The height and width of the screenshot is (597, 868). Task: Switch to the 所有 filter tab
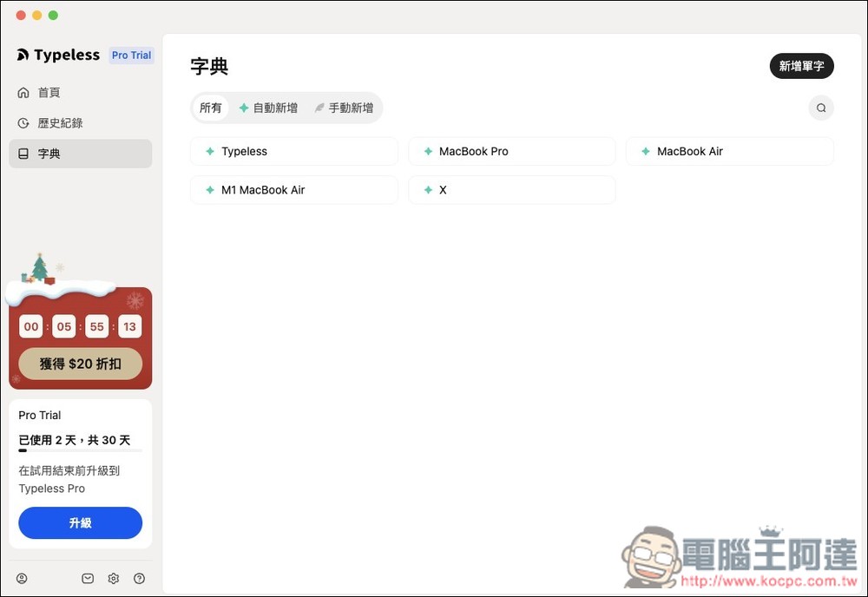(210, 108)
